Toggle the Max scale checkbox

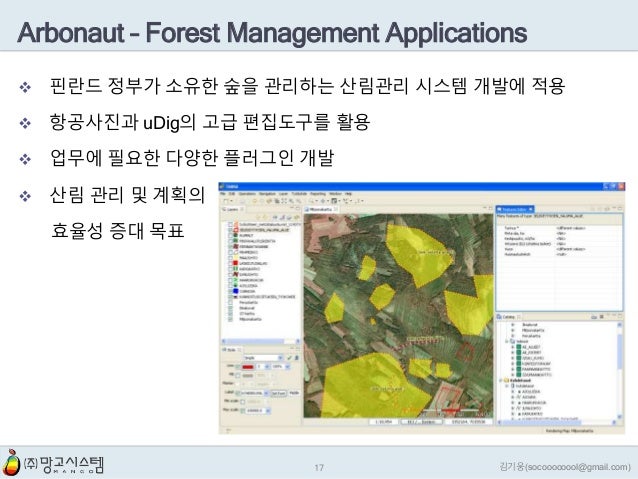click(243, 411)
